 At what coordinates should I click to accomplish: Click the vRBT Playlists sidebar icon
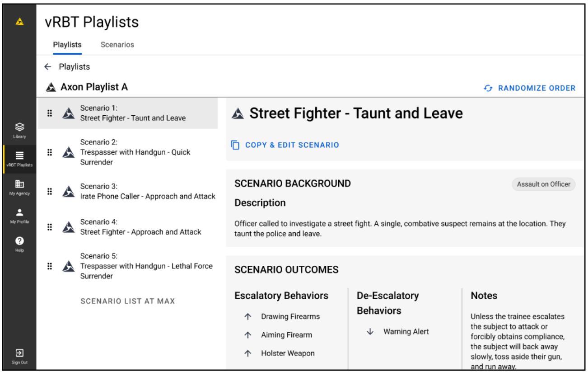[19, 159]
